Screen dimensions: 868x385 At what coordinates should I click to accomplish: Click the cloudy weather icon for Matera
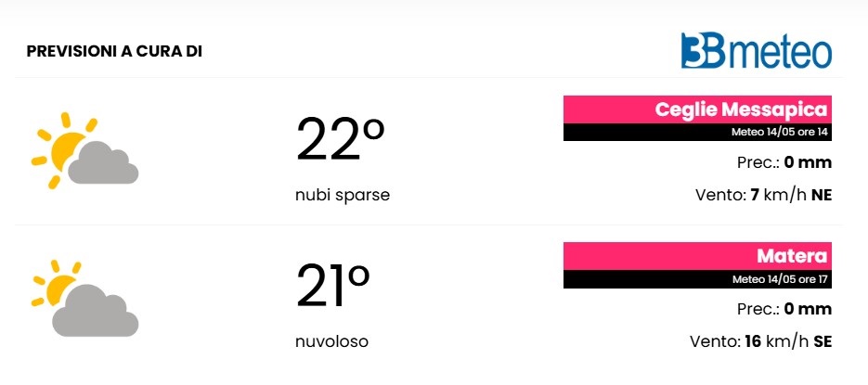(x=84, y=298)
